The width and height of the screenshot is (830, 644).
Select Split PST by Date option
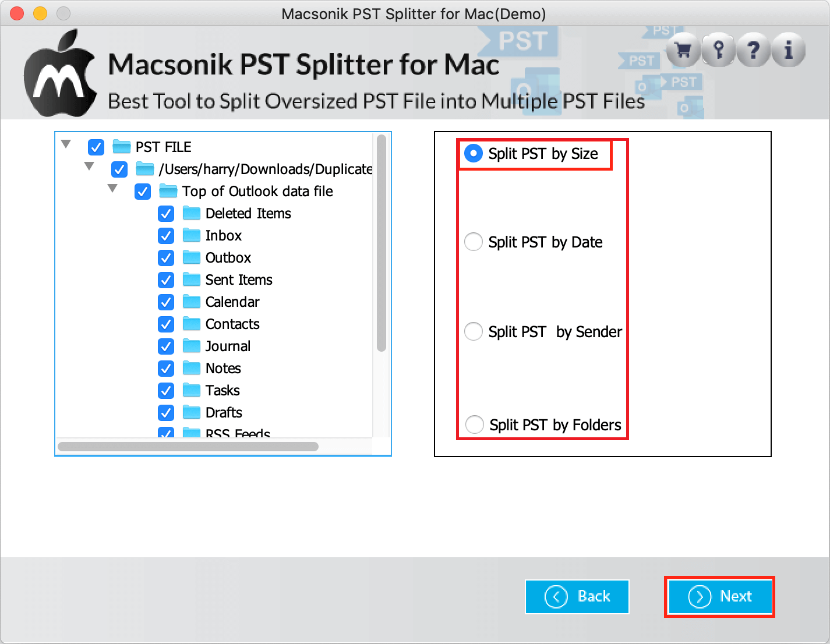click(x=474, y=242)
